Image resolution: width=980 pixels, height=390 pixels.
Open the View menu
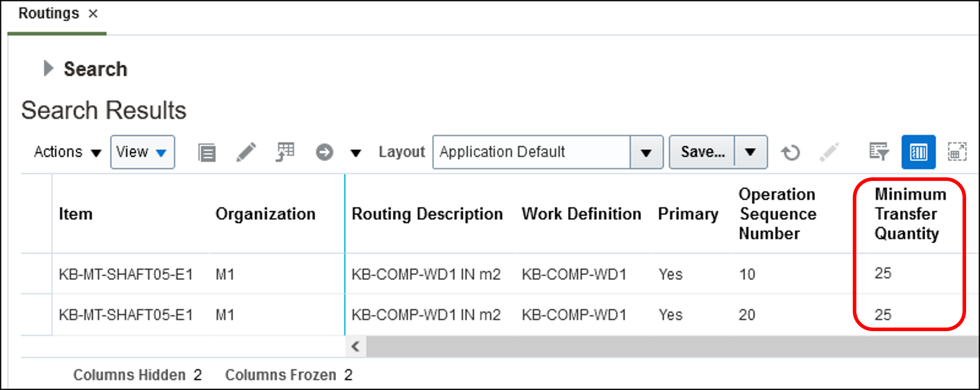coord(142,152)
